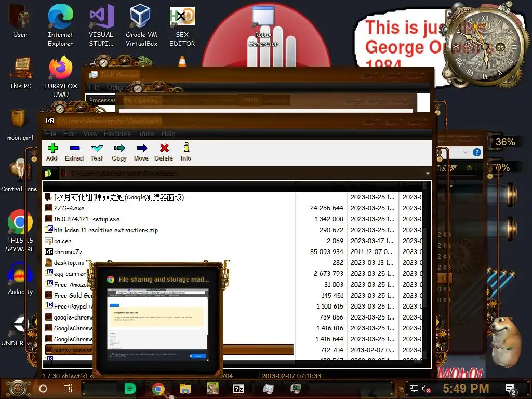Click the Cortana circle taskbar icon
The image size is (532, 399).
43,389
